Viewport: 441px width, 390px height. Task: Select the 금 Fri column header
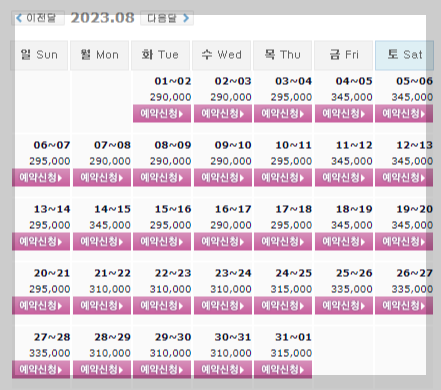coord(343,55)
